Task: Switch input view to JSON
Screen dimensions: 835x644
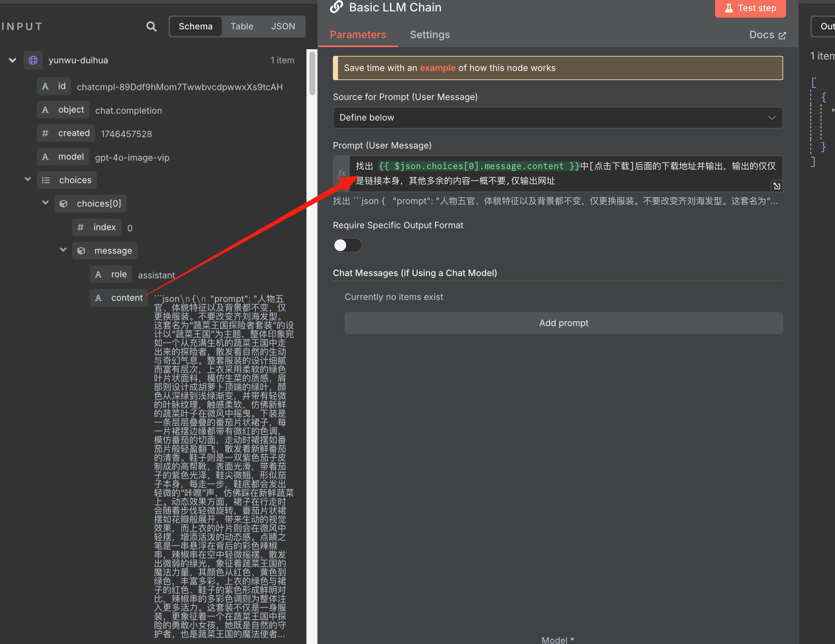Action: tap(283, 26)
